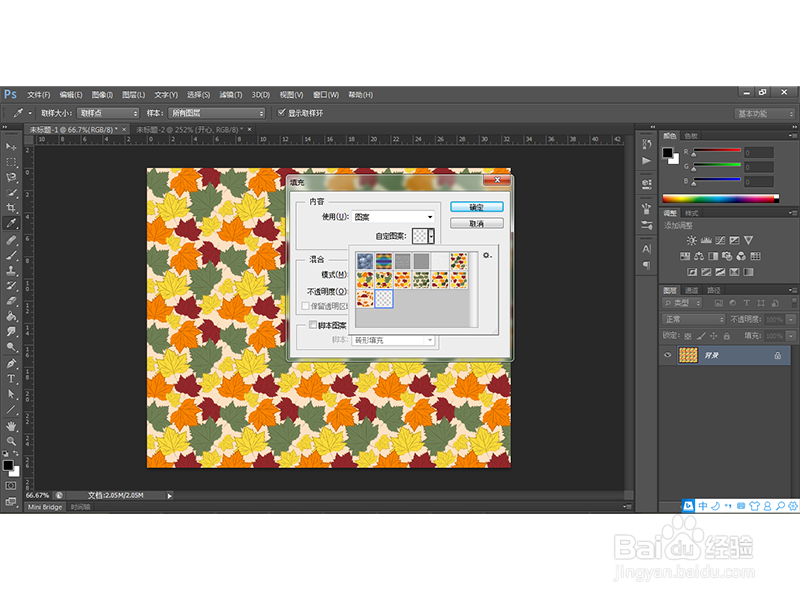Select the Brush tool
This screenshot has height=600, width=800.
click(11, 255)
